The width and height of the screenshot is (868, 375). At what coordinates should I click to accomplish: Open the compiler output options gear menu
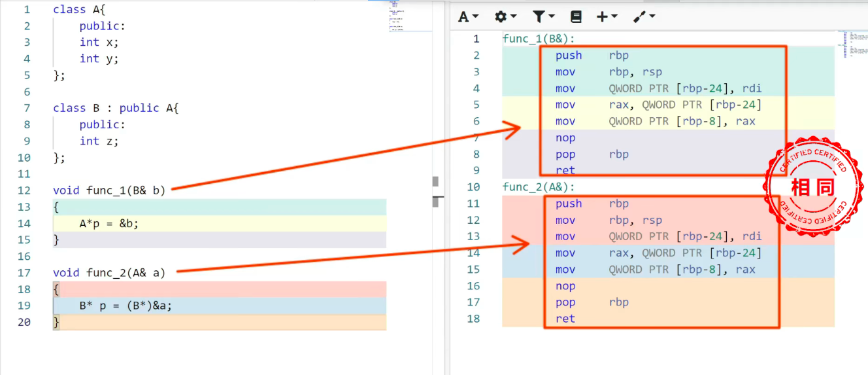[505, 17]
